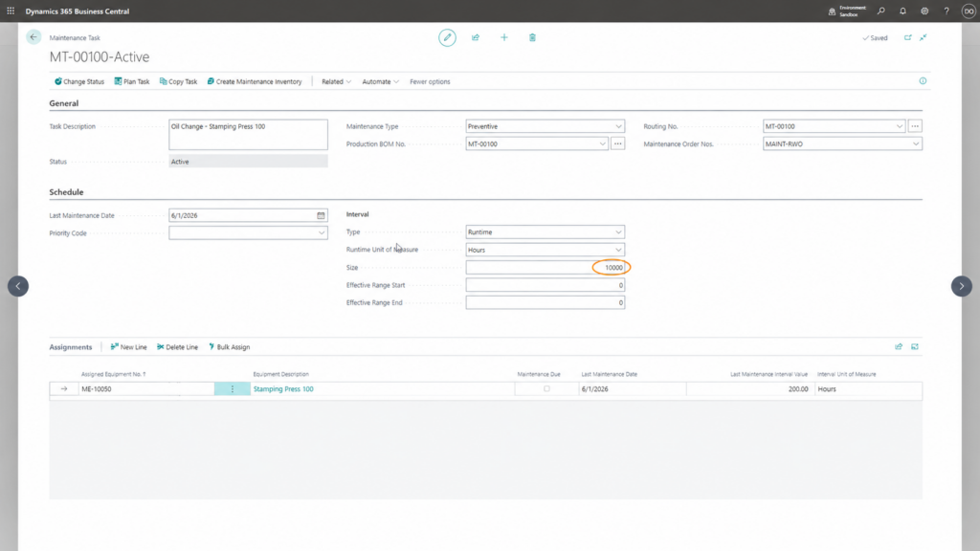Sort by Assigned Equipment No. column header

[113, 374]
